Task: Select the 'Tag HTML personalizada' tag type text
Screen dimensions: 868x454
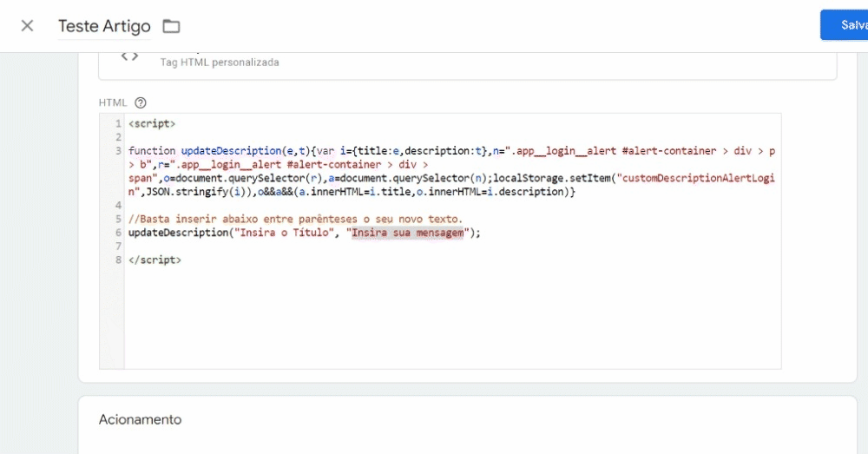Action: click(x=220, y=63)
